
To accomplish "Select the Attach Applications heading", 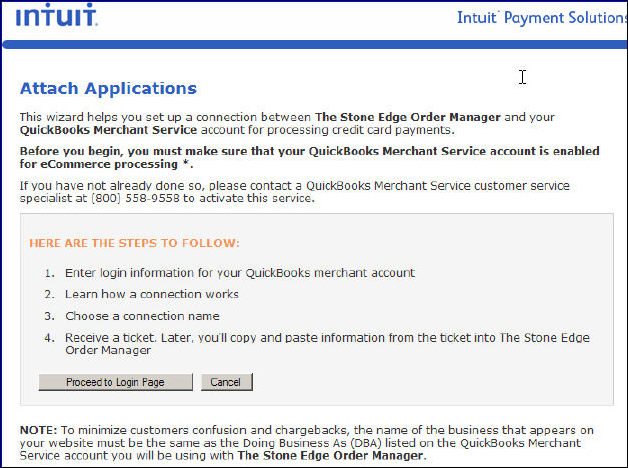I will point(108,88).
